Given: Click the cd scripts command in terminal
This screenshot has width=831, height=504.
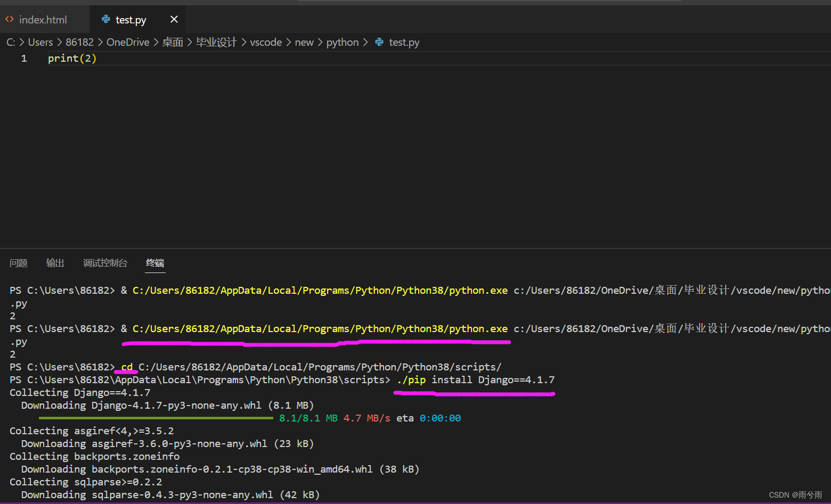Looking at the screenshot, I should [x=311, y=367].
